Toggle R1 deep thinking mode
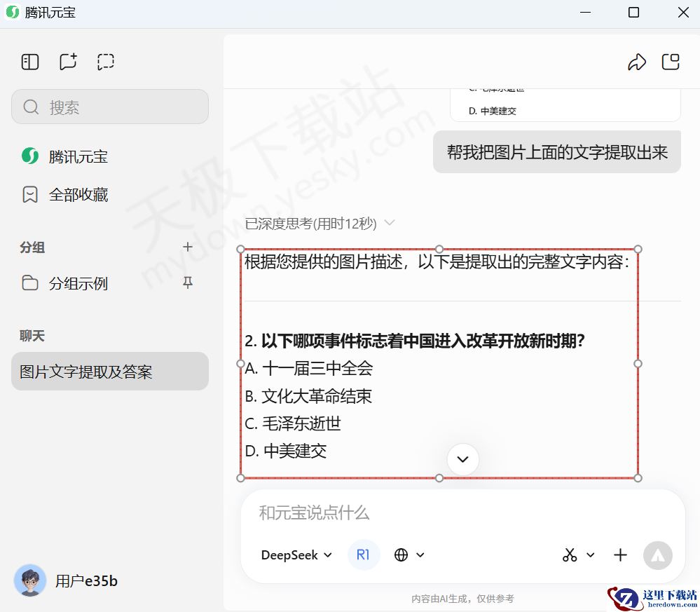The image size is (700, 612). pyautogui.click(x=363, y=555)
